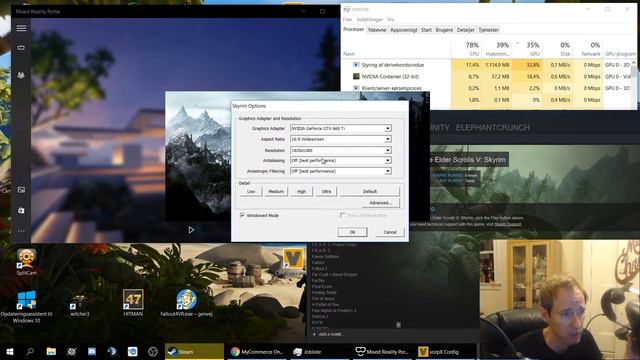The height and width of the screenshot is (360, 640).
Task: Select the Klient/server-kørselsproces row
Action: (488, 88)
